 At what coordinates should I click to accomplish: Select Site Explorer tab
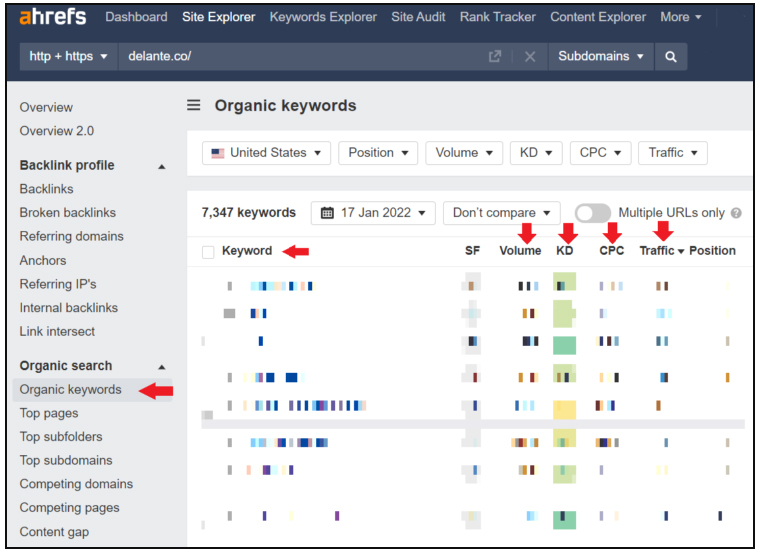coord(219,17)
